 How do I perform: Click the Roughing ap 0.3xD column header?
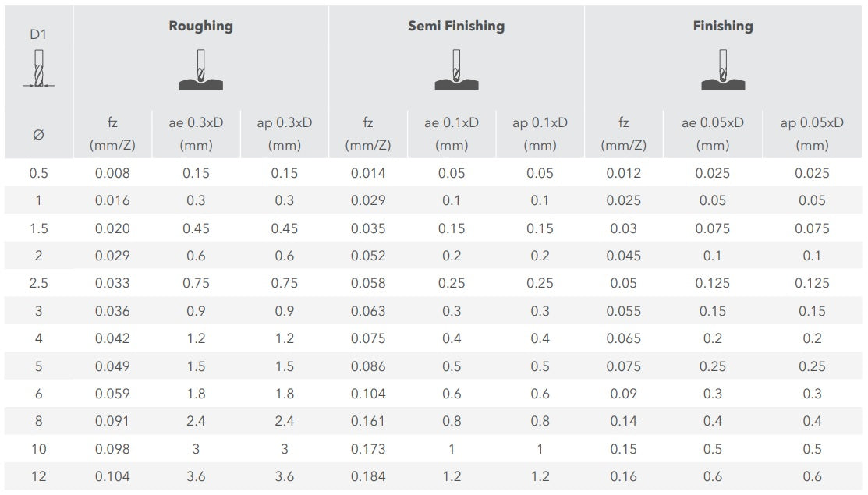click(285, 133)
